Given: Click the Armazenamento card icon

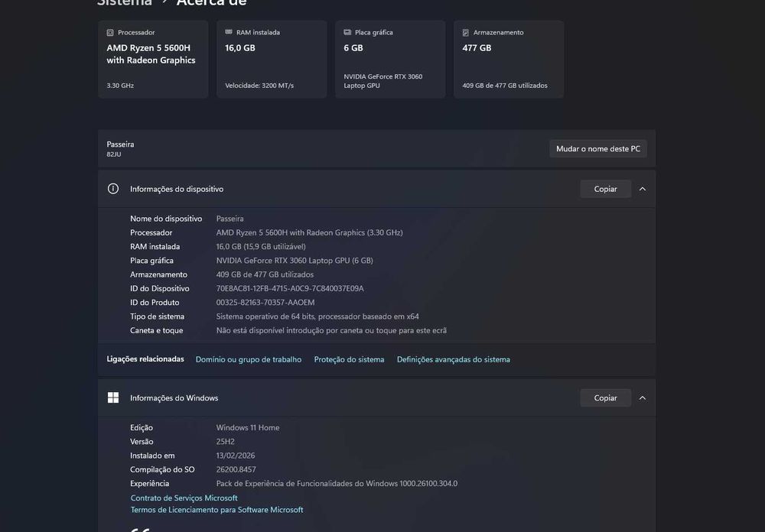Looking at the screenshot, I should (x=465, y=33).
